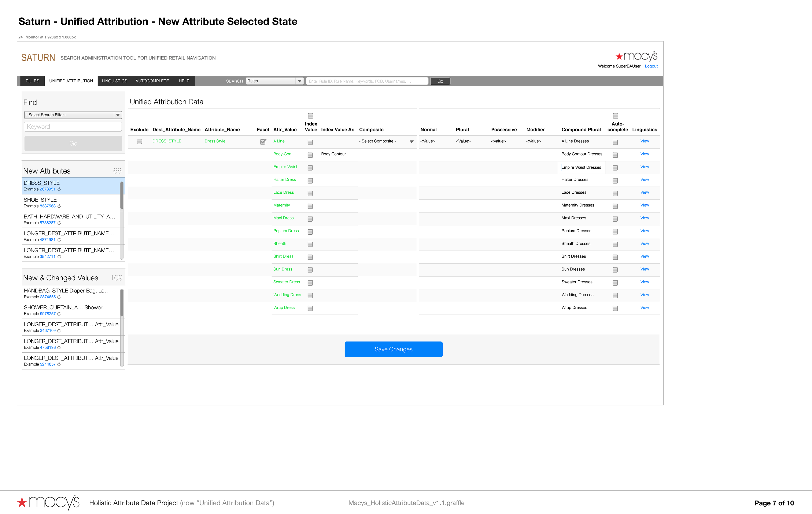Check the Exclude box for DRESS_STYLE
The image size is (812, 514).
pyautogui.click(x=139, y=142)
